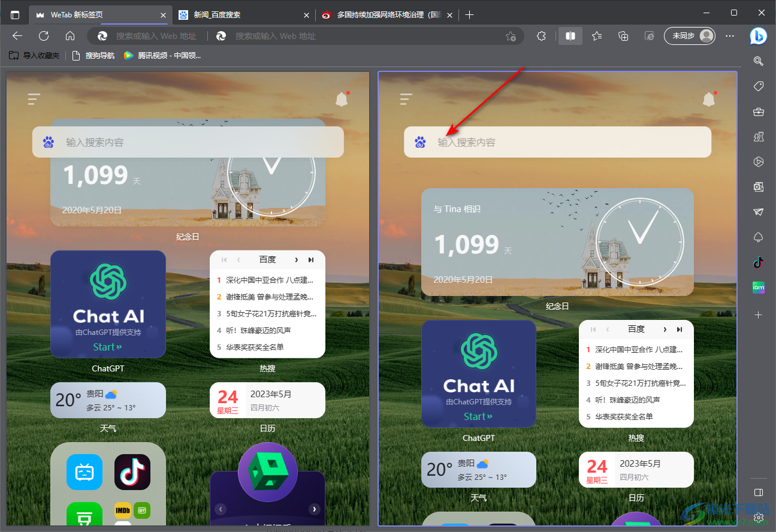
Task: Open the sidebar Search magnifier icon
Action: 759,61
